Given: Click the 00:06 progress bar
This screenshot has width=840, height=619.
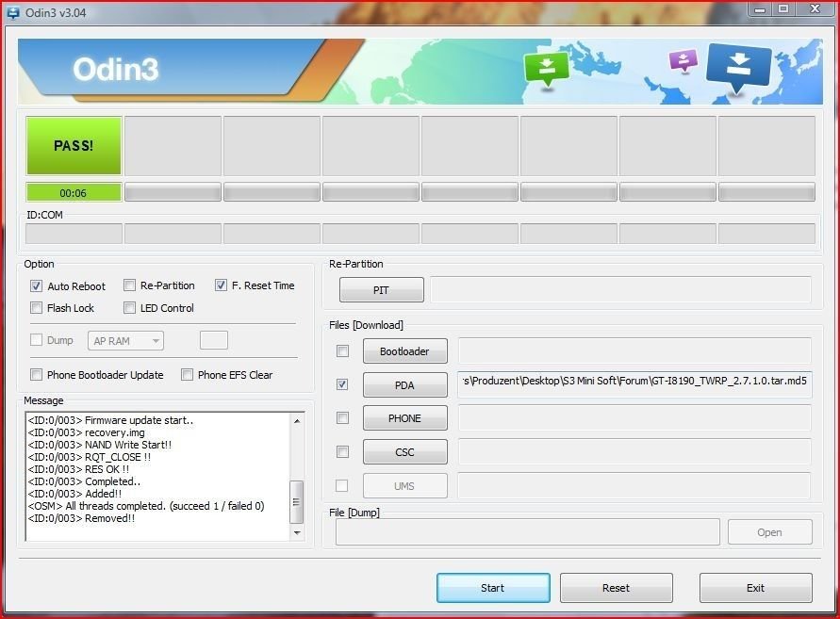Looking at the screenshot, I should point(74,192).
